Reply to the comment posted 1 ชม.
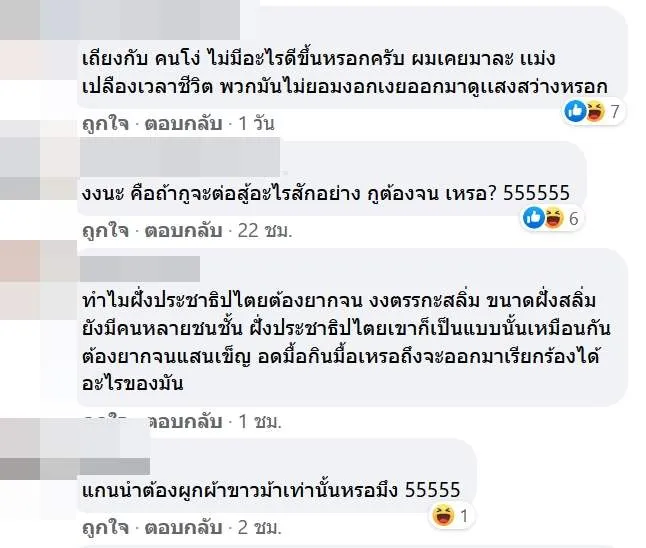 [184, 421]
